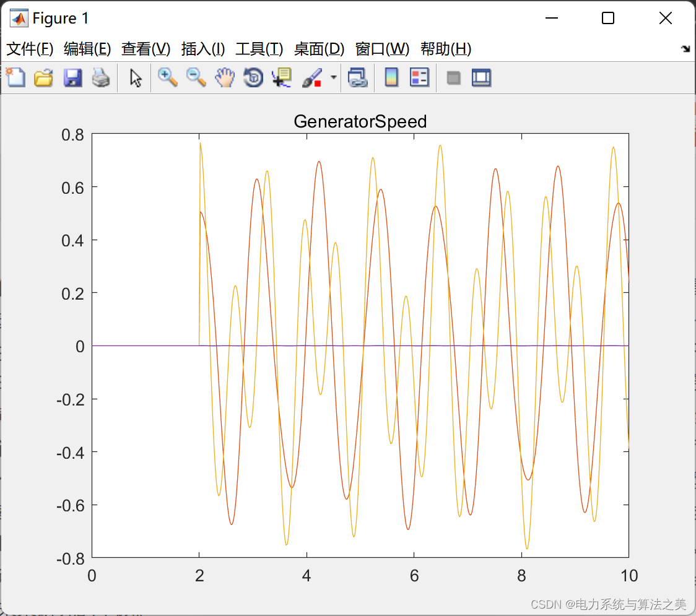Open the 编辑(E) menu
The image size is (696, 616).
[x=87, y=49]
